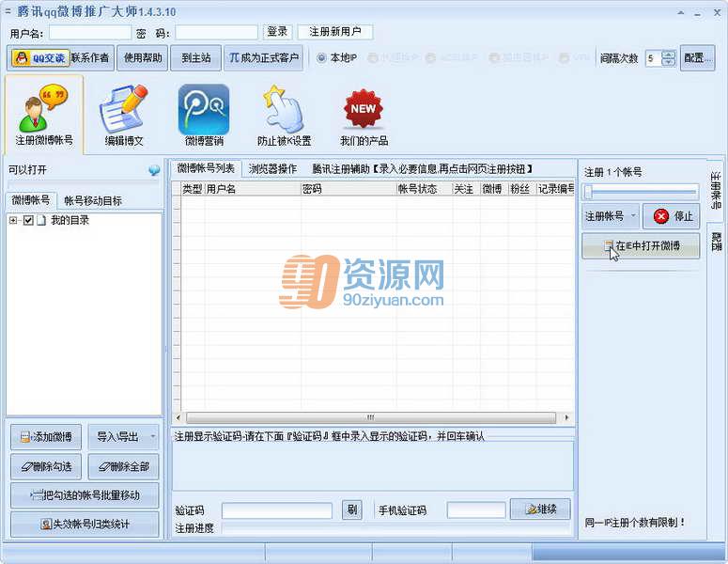Click the 删除全部 eraser button
Screen dimensions: 728x564
[123, 466]
